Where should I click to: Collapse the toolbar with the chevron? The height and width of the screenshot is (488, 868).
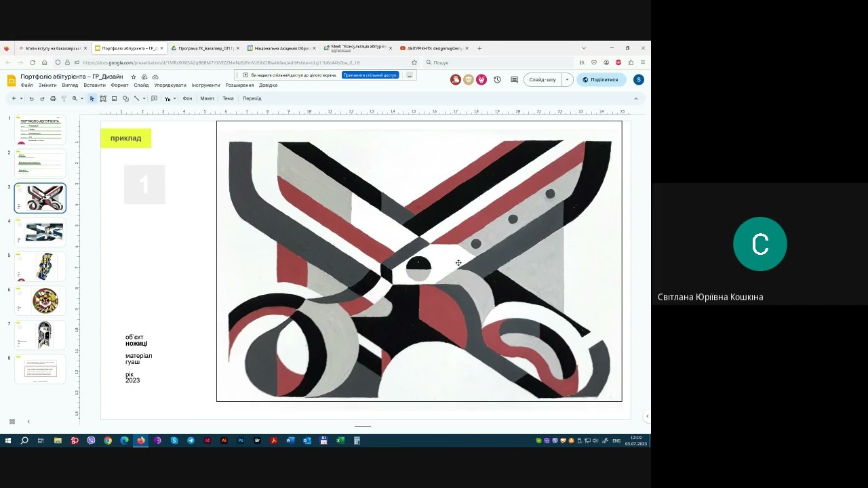[x=635, y=98]
